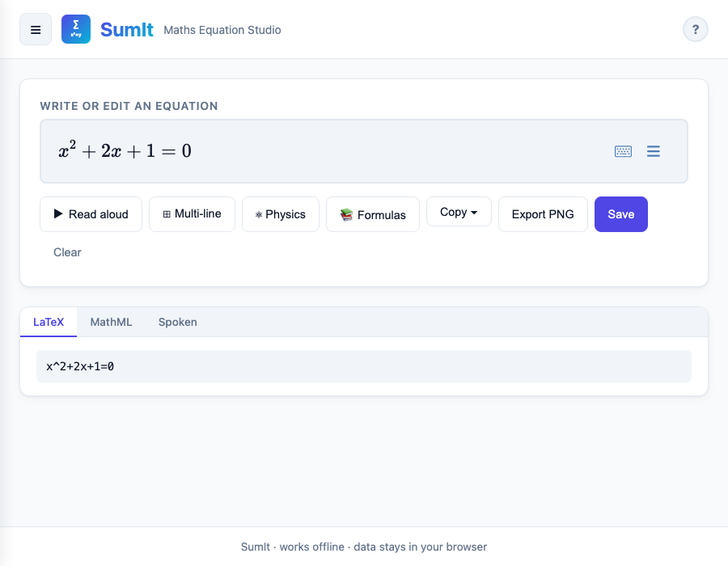
Task: Click Export PNG
Action: [542, 213]
